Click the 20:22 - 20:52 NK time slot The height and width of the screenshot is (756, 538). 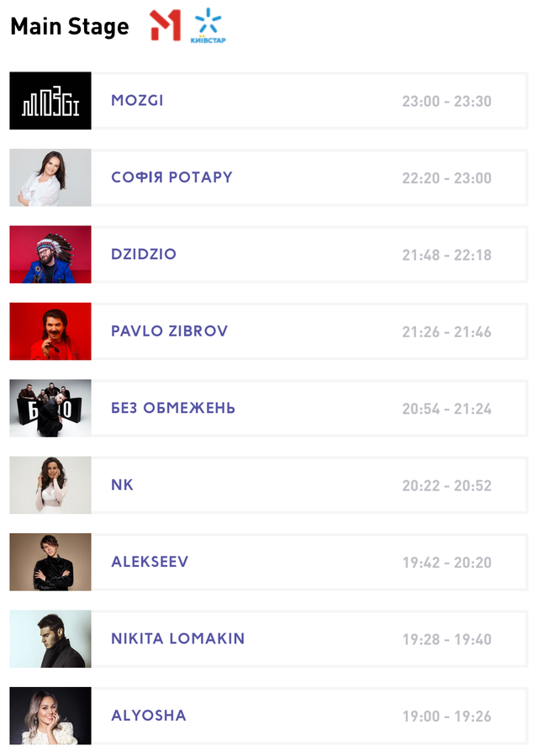(446, 486)
